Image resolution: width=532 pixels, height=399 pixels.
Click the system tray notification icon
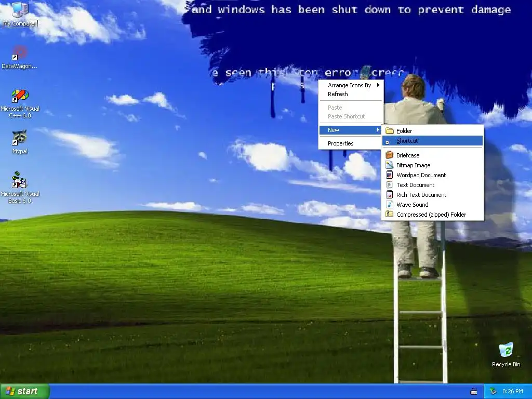(494, 391)
